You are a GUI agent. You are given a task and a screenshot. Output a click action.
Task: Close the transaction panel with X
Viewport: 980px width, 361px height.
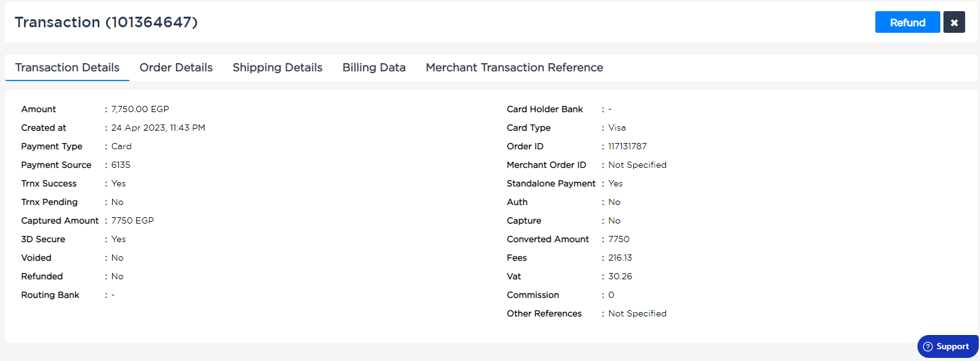click(954, 22)
